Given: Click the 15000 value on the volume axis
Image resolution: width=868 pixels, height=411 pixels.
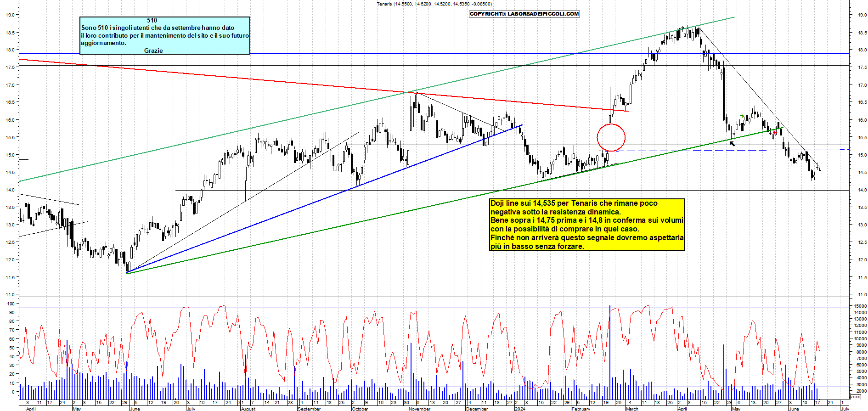Looking at the screenshot, I should (860, 306).
